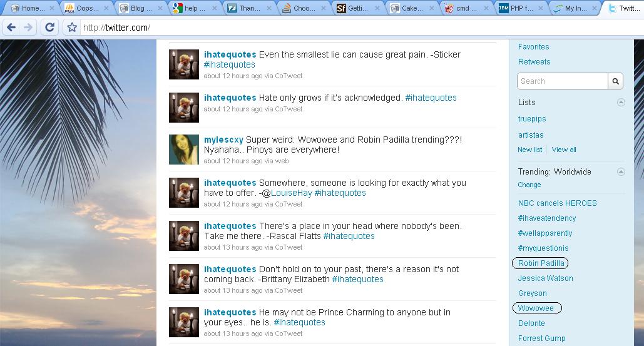
Task: Click the search magnifier button
Action: (616, 81)
